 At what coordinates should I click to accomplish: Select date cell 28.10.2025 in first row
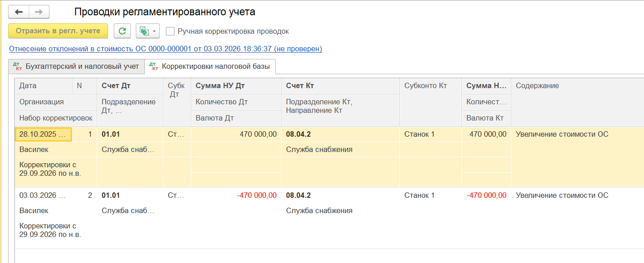43,134
